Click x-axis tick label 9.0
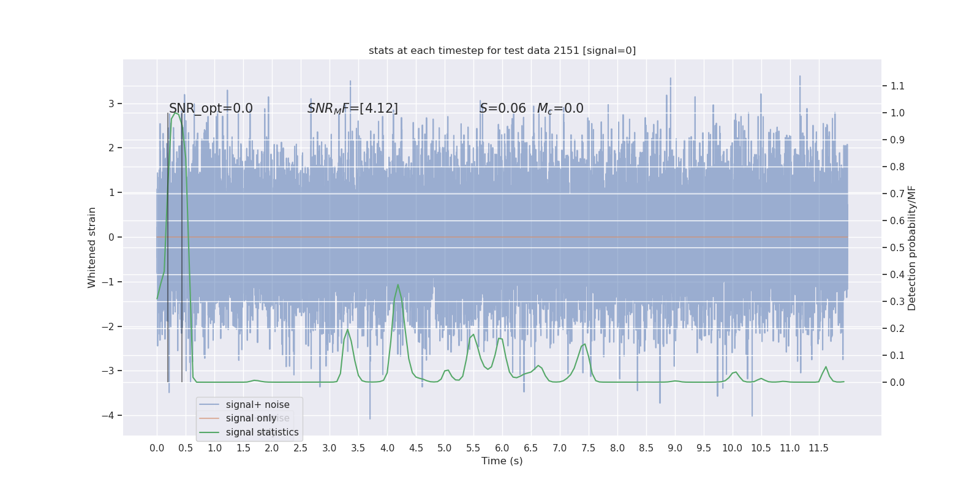 click(675, 448)
